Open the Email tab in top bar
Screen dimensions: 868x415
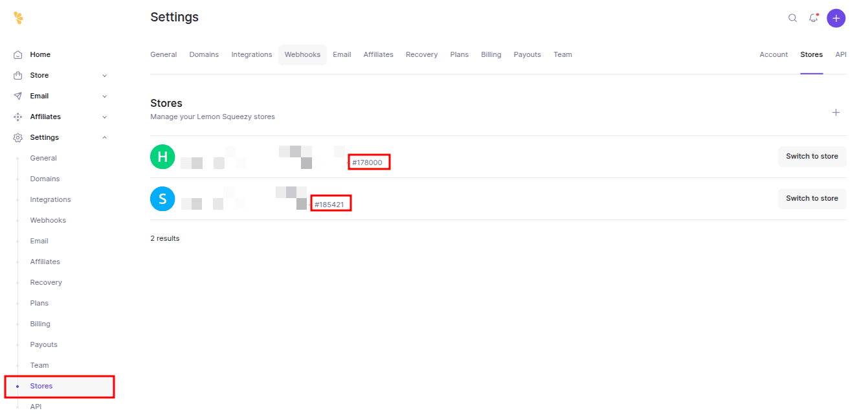(342, 55)
